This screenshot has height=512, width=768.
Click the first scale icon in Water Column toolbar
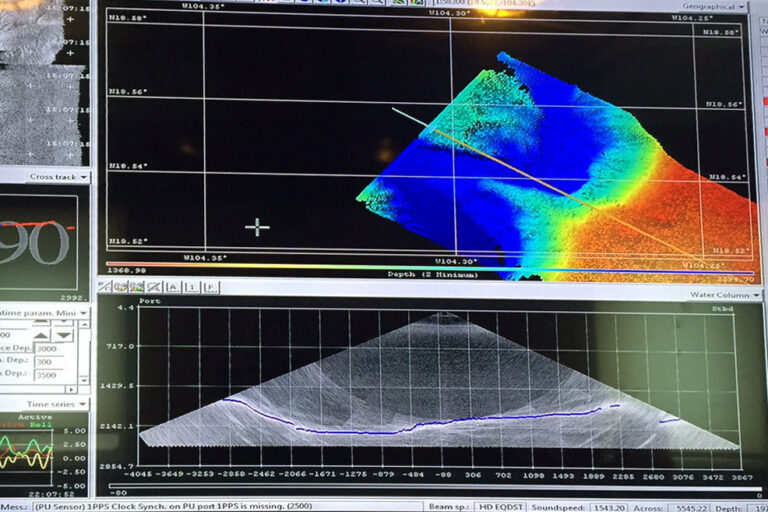coord(105,287)
